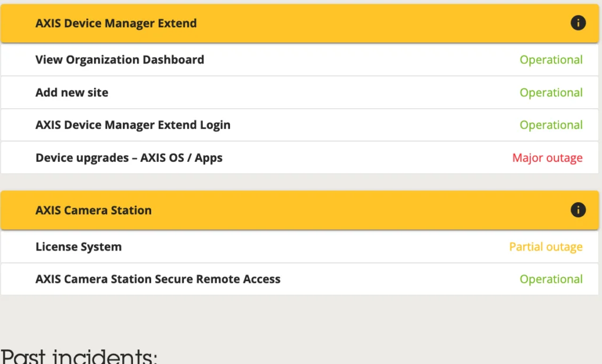The image size is (602, 364).
Task: Open info icon for AXIS Camera Station
Action: point(578,210)
